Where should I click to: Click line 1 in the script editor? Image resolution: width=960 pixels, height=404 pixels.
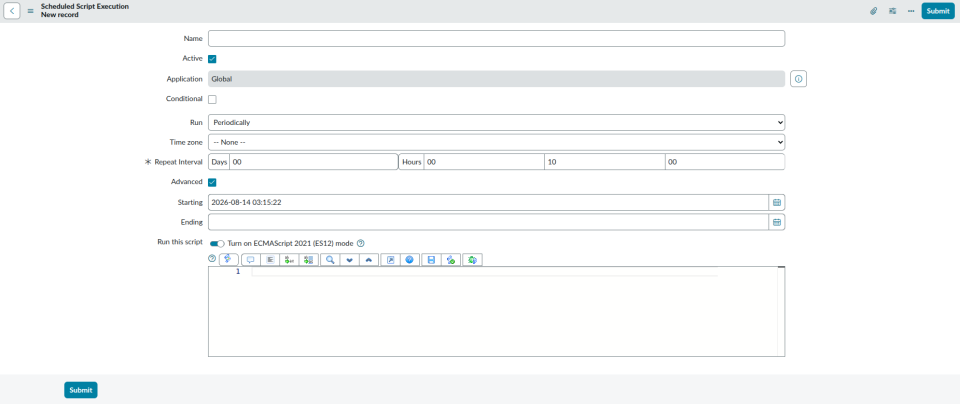pyautogui.click(x=484, y=272)
